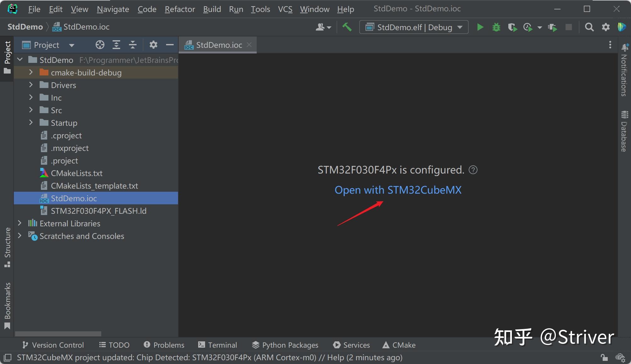Click the Profile run icon
The image size is (631, 364).
tap(528, 27)
